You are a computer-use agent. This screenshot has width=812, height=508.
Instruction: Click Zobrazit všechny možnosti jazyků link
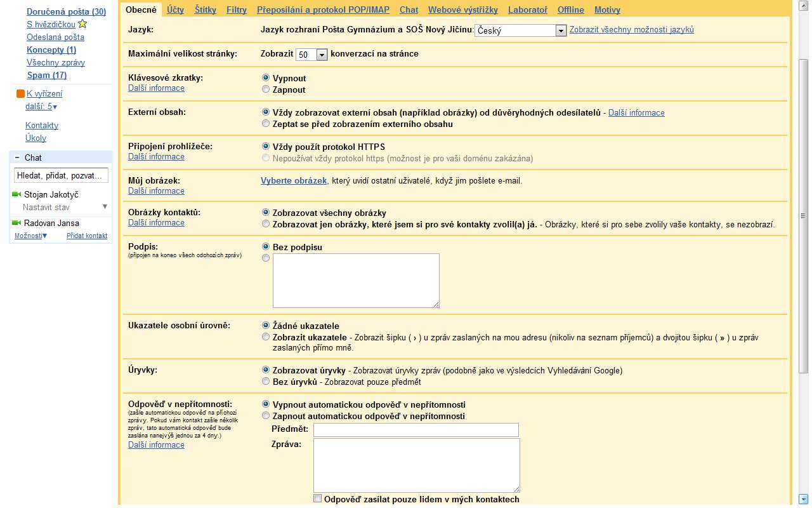pyautogui.click(x=632, y=30)
